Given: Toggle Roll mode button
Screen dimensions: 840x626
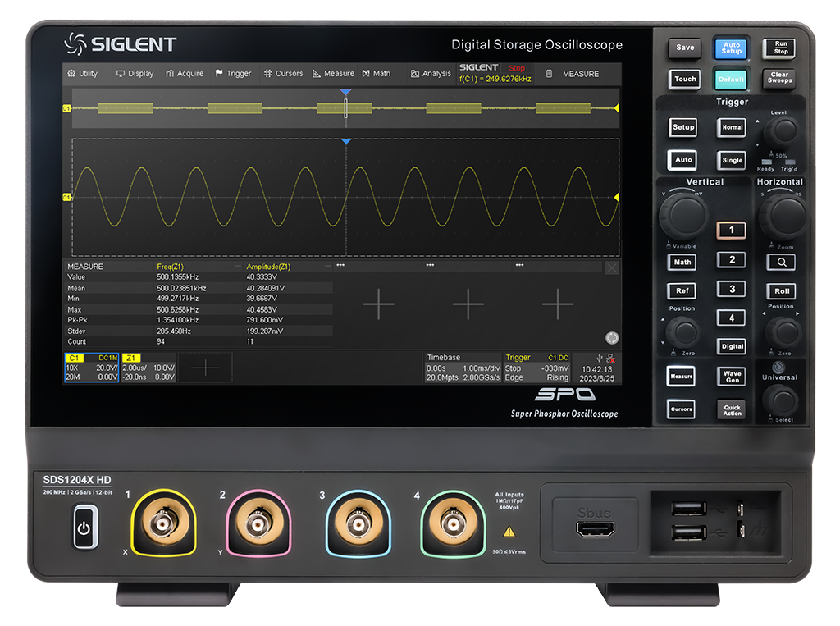Looking at the screenshot, I should tap(782, 291).
